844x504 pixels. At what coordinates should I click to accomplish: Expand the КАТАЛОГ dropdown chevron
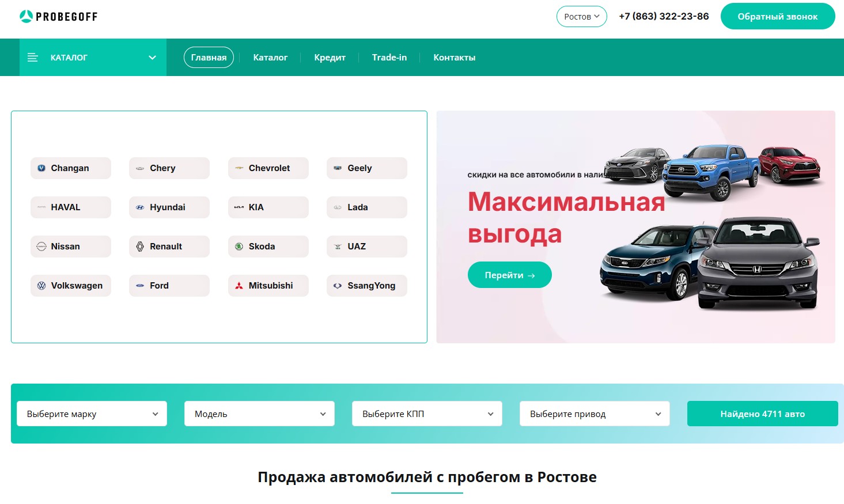(152, 58)
